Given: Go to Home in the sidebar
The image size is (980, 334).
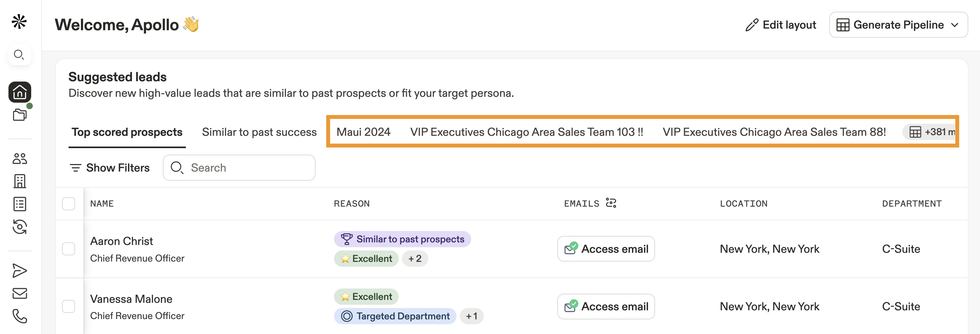Looking at the screenshot, I should coord(20,92).
